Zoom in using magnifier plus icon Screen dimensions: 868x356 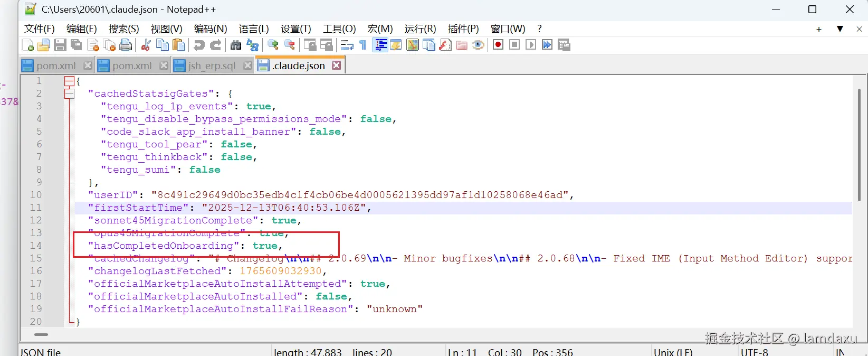[x=273, y=45]
